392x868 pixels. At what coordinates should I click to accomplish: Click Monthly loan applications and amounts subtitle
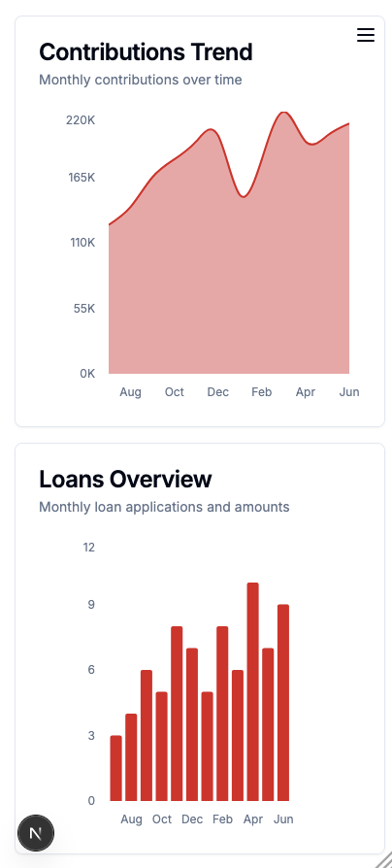tap(164, 507)
